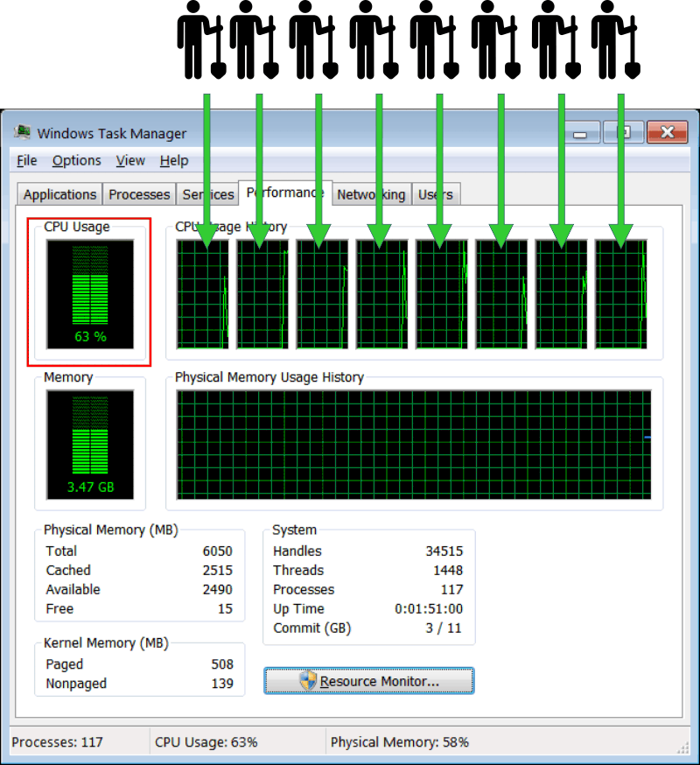700x765 pixels.
Task: Click the Cached memory value 2515
Action: coord(218,571)
